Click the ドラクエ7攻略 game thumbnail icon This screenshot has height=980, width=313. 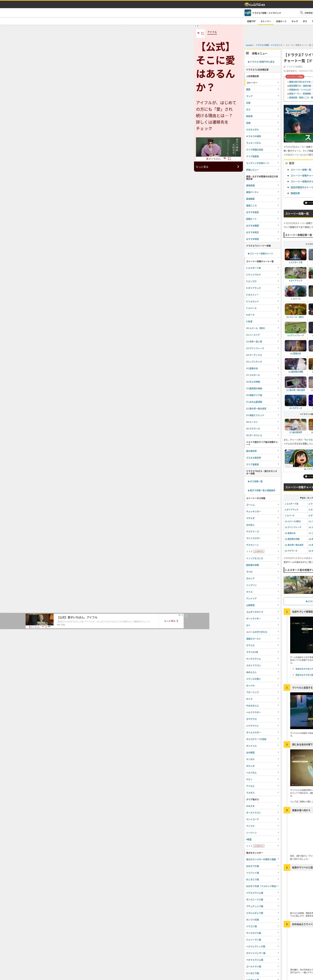(248, 13)
